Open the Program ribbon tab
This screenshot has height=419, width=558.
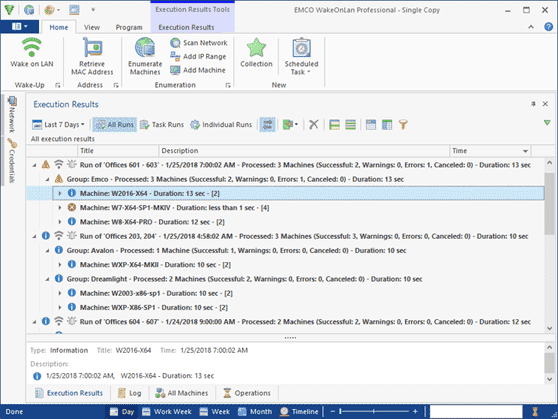[129, 27]
